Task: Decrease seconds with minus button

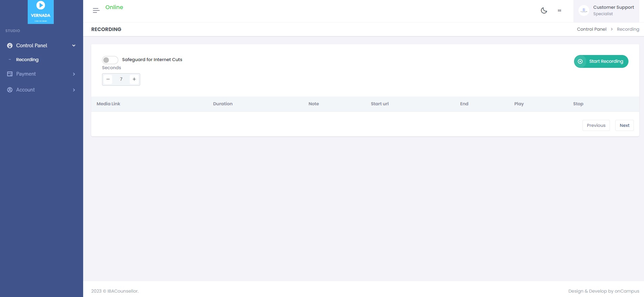Action: 108,79
